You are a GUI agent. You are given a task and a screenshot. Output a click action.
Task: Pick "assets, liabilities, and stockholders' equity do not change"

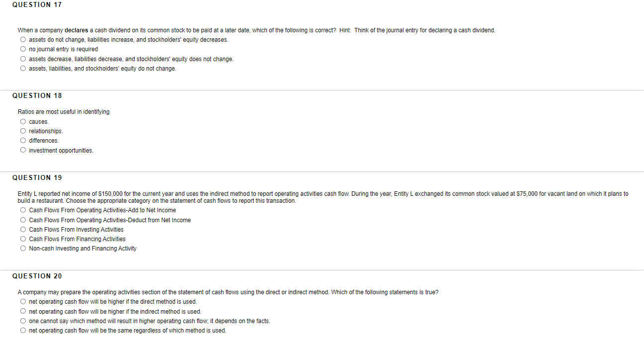tap(23, 68)
